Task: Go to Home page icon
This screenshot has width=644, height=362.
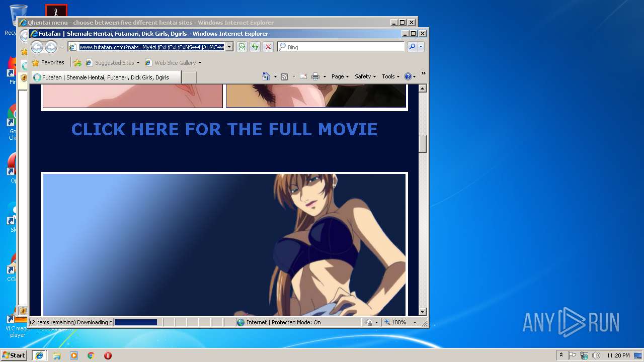Action: click(x=266, y=76)
